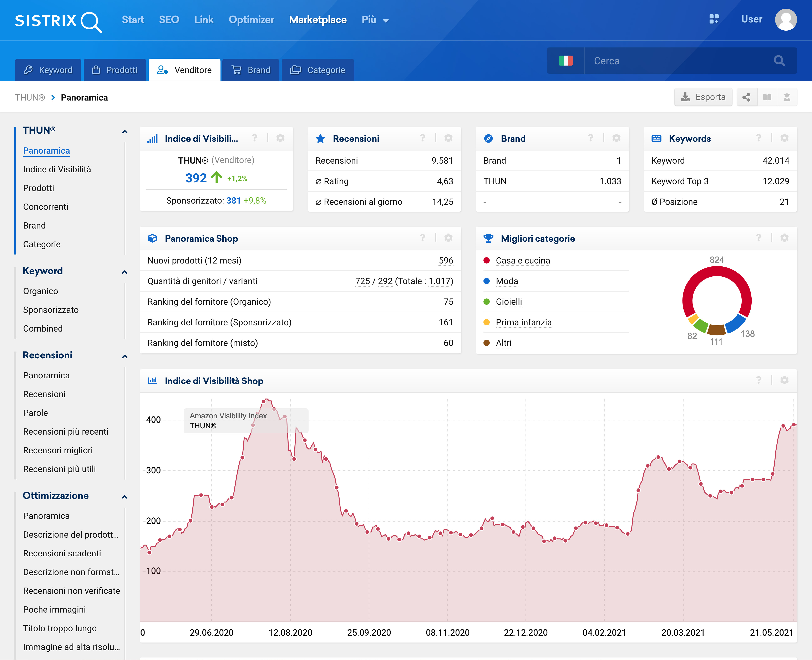812x660 pixels.
Task: Open Indice di Visibilità in sidebar
Action: click(x=57, y=169)
